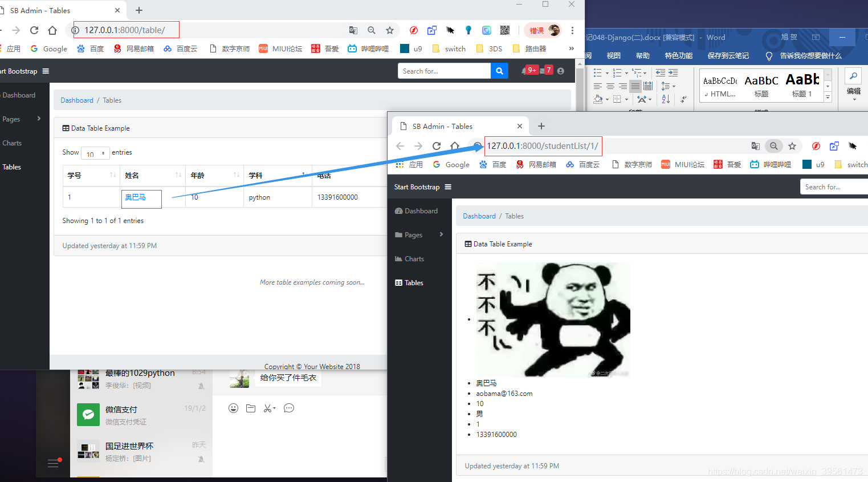Open new tab in the back Chrome window

click(x=139, y=10)
